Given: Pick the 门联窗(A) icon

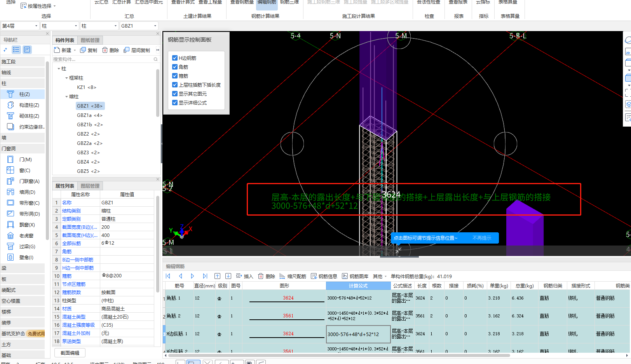Looking at the screenshot, I should [10, 181].
